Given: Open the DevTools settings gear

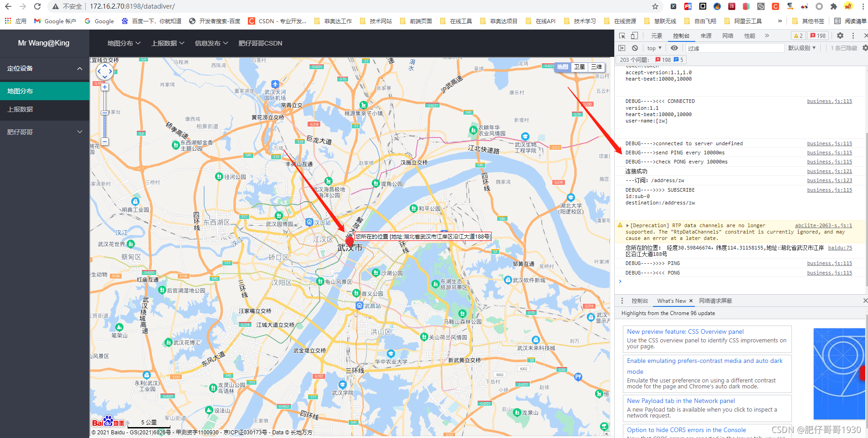Looking at the screenshot, I should click(840, 36).
